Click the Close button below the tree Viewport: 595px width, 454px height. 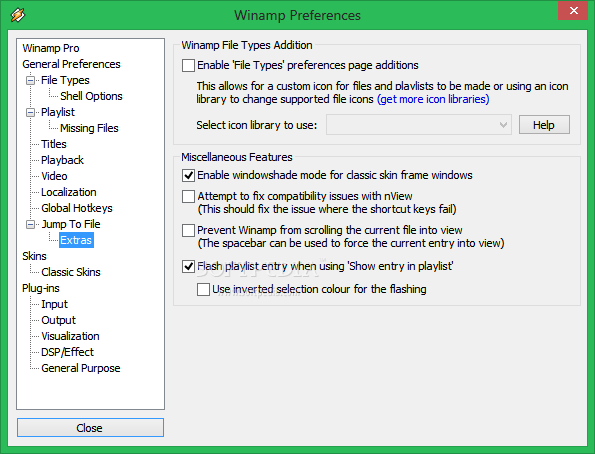[x=90, y=428]
